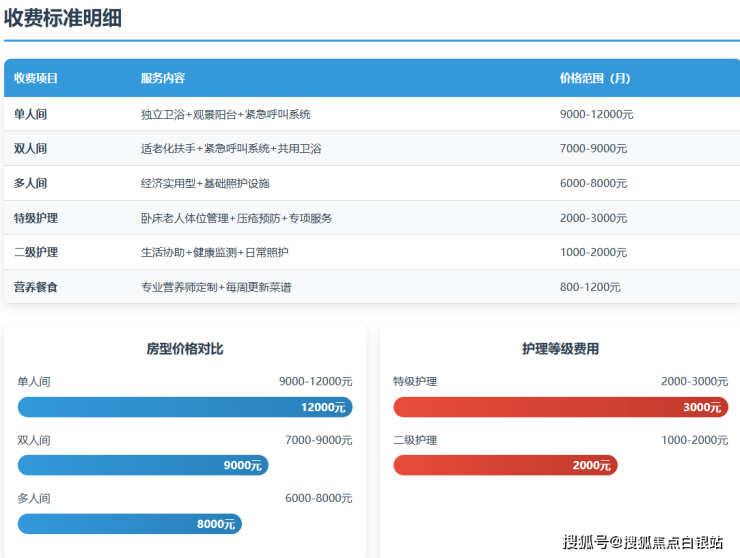Click 独立卫浴+观景阳台+紧急呼叫系统 service text
This screenshot has width=740, height=558.
click(226, 114)
